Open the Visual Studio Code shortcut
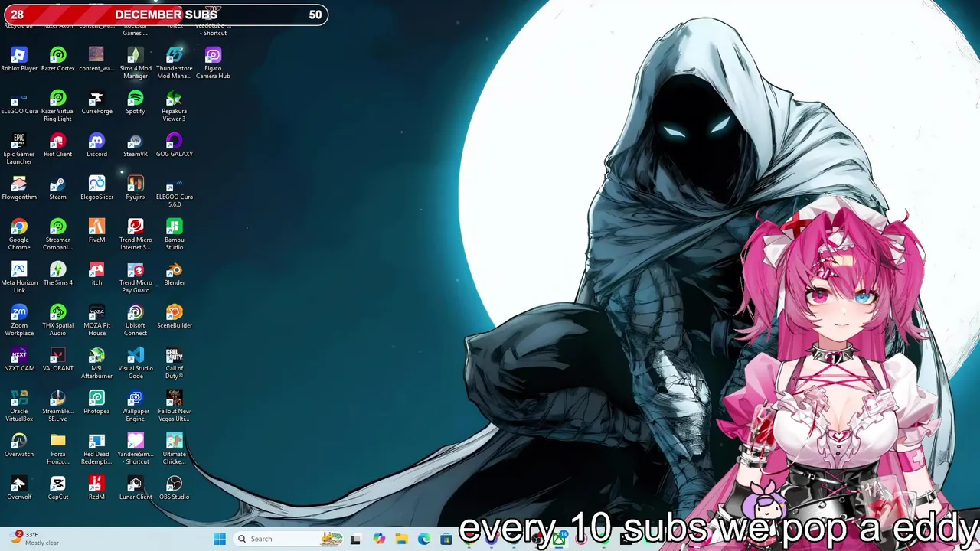This screenshot has height=551, width=980. [136, 363]
